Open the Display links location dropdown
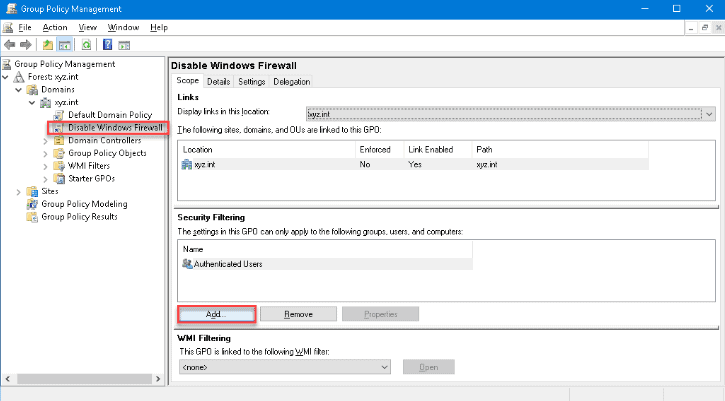Viewport: 725px width, 401px height. pos(709,114)
